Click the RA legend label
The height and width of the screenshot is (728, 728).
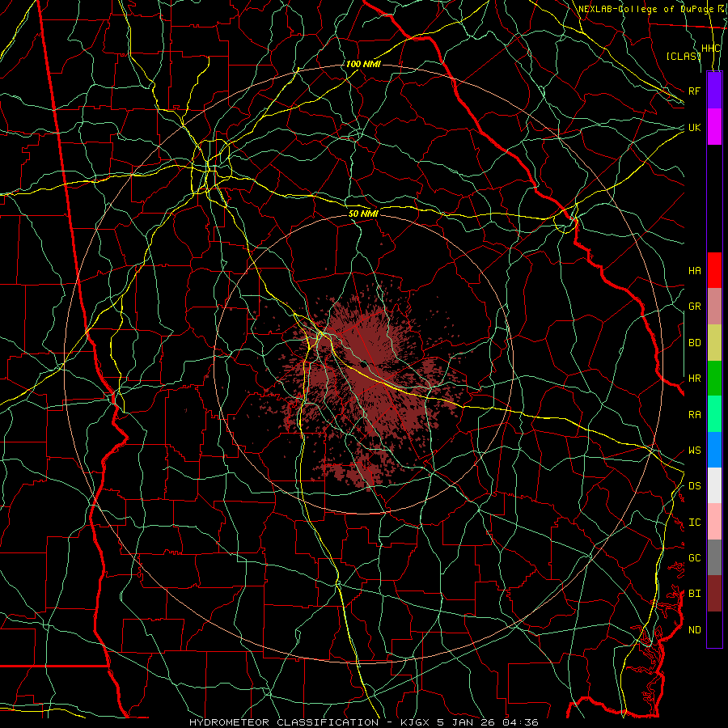point(694,415)
